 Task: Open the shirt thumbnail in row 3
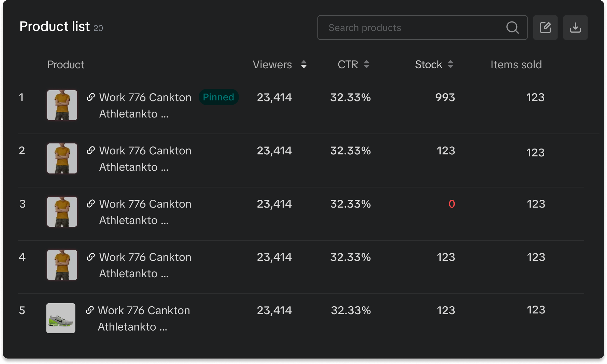62,212
